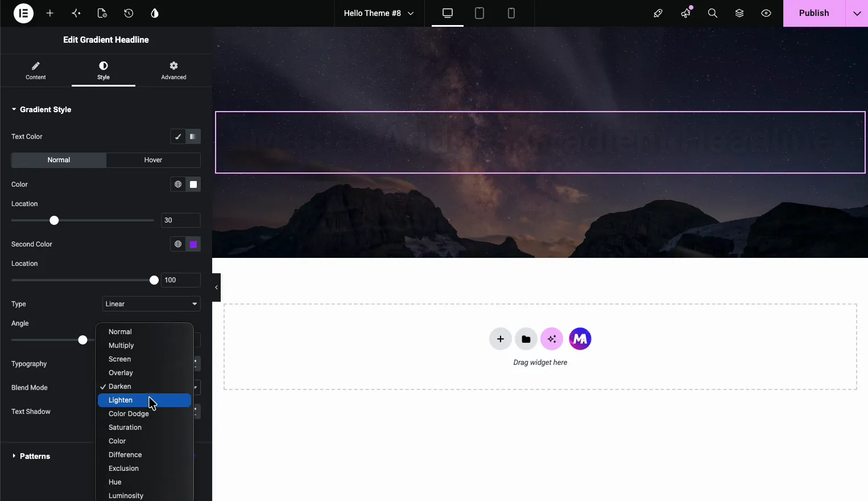The image size is (868, 501).
Task: Open the Content tab
Action: tap(36, 71)
